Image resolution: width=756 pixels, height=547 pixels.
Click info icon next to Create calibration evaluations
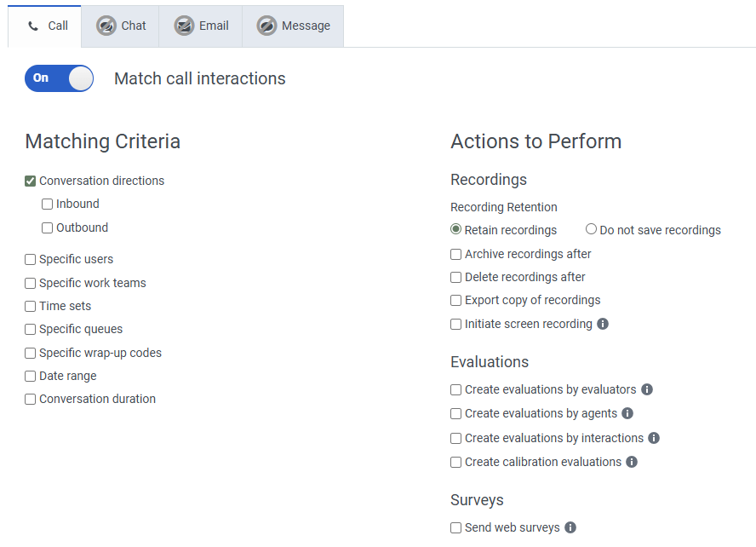pos(632,462)
